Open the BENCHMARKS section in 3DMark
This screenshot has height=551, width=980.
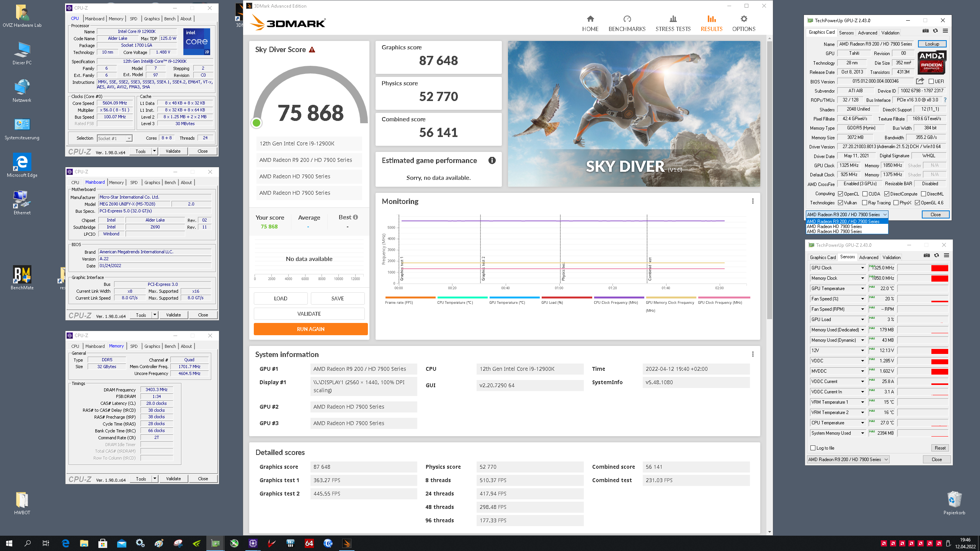627,23
